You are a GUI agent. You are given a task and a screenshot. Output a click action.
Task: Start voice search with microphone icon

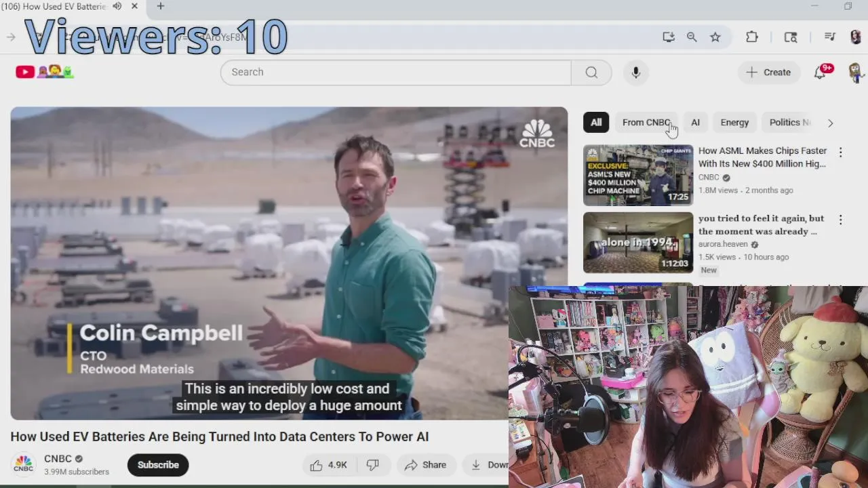point(636,72)
